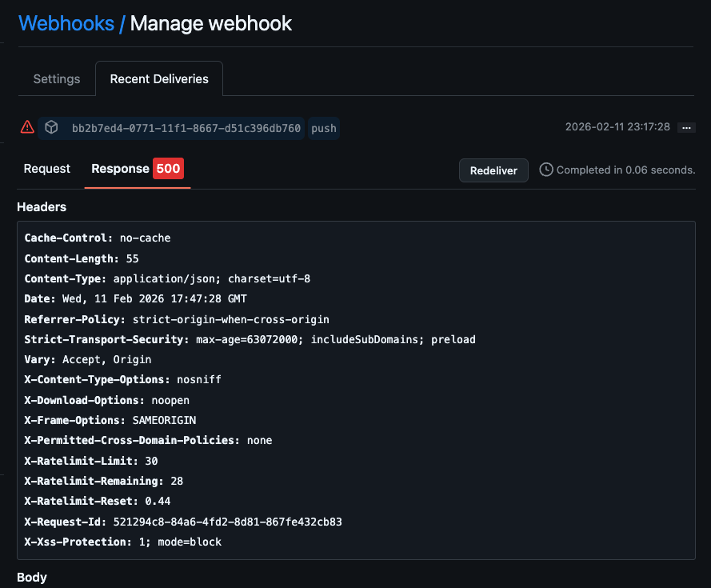The image size is (711, 588).
Task: Select the Recent Deliveries tab
Action: click(x=159, y=79)
